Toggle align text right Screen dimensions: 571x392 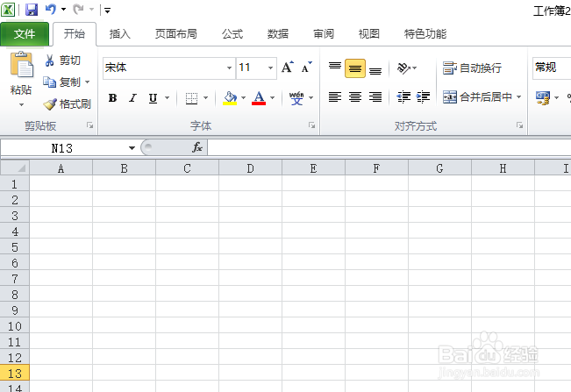pos(375,97)
